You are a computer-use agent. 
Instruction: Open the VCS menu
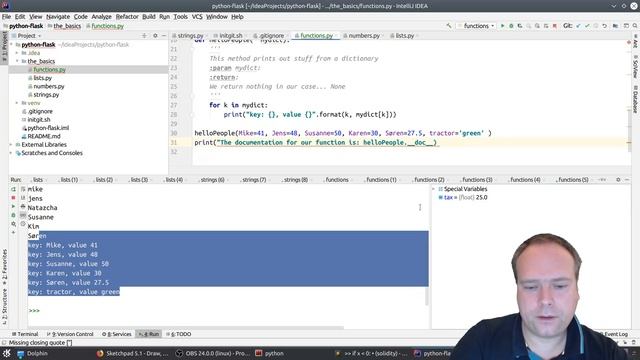point(197,17)
